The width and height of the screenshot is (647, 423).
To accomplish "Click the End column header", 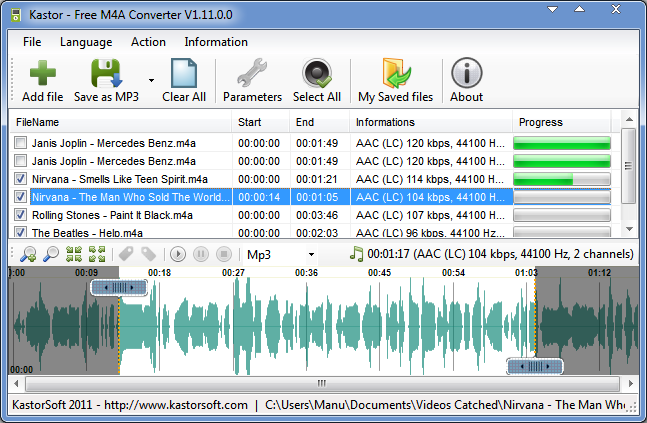I will pyautogui.click(x=319, y=122).
